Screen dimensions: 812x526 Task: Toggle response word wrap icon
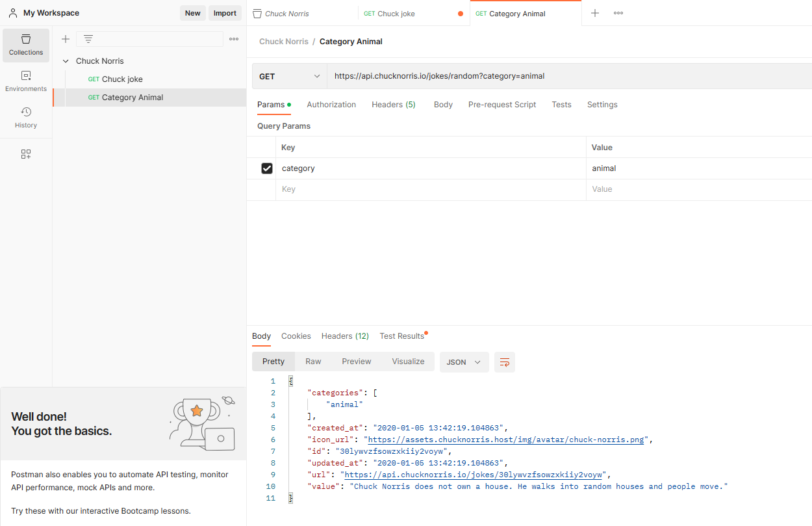(x=505, y=362)
